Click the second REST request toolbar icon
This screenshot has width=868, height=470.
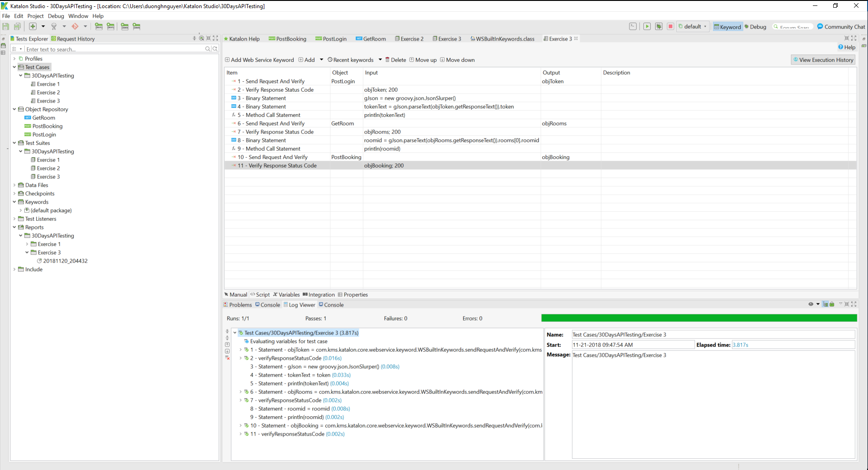[x=111, y=27]
